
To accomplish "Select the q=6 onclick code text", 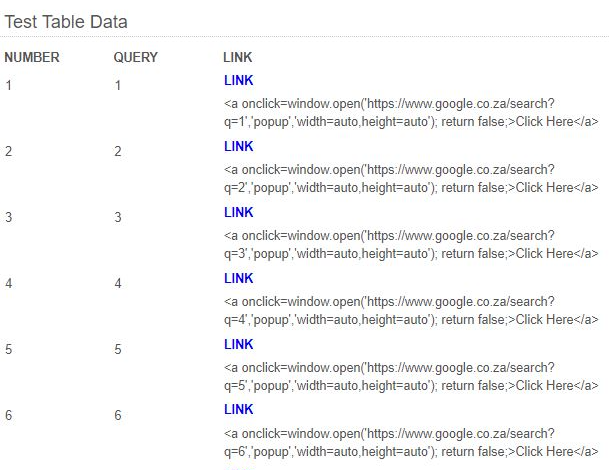I will (x=411, y=443).
